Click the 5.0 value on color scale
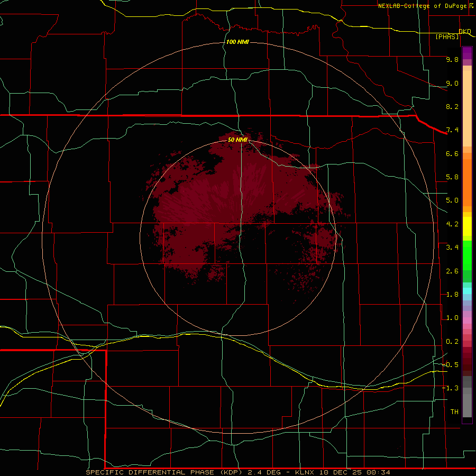This screenshot has height=476, width=476. pyautogui.click(x=452, y=200)
